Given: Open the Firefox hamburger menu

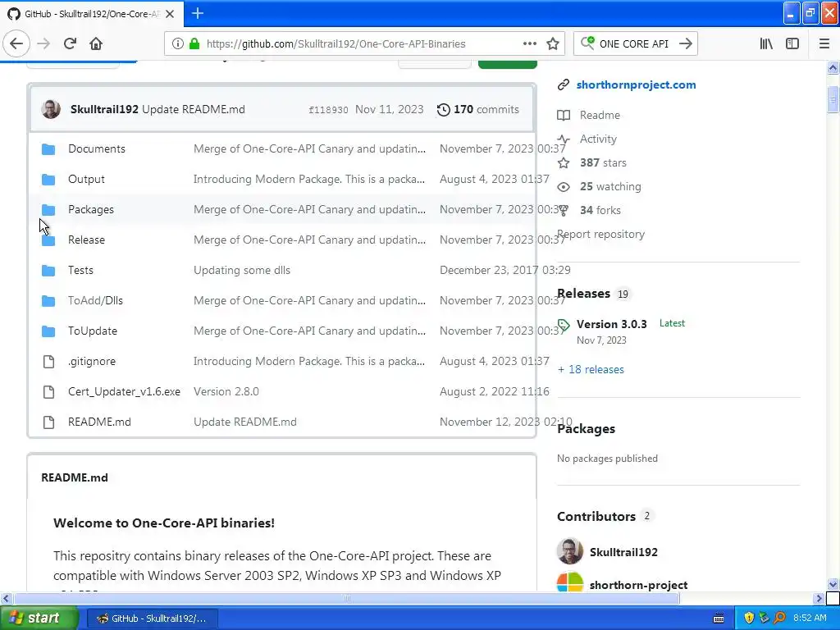Looking at the screenshot, I should tap(824, 43).
